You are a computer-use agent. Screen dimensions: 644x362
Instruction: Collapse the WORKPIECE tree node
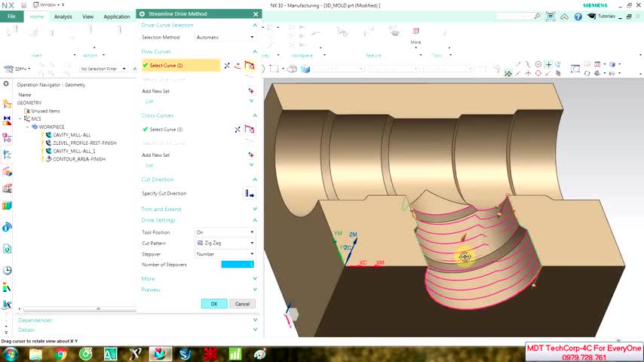(27, 127)
